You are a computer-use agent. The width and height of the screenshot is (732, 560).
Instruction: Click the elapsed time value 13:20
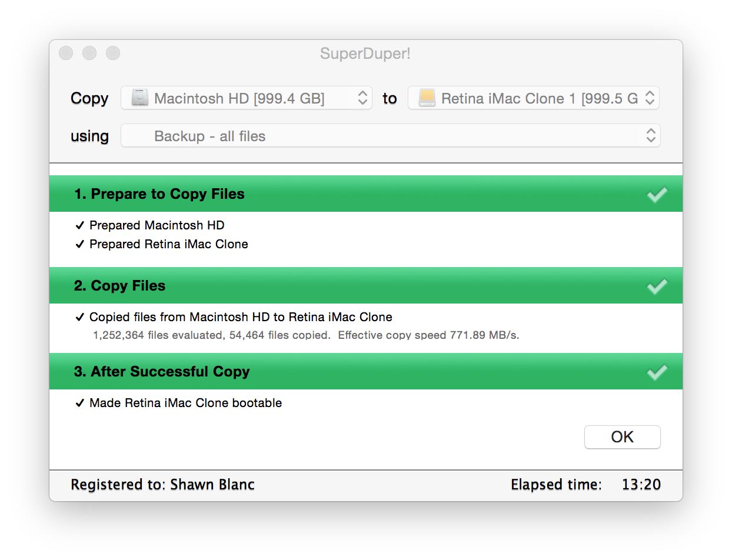click(x=641, y=485)
